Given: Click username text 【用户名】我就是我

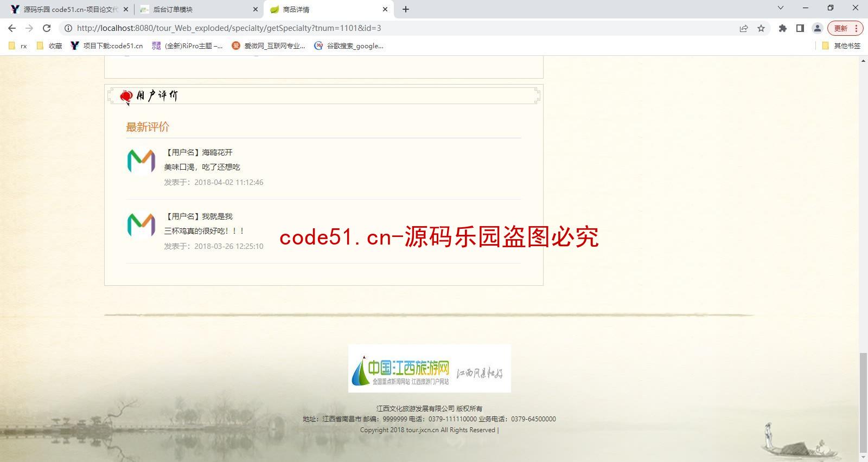Looking at the screenshot, I should (x=199, y=216).
